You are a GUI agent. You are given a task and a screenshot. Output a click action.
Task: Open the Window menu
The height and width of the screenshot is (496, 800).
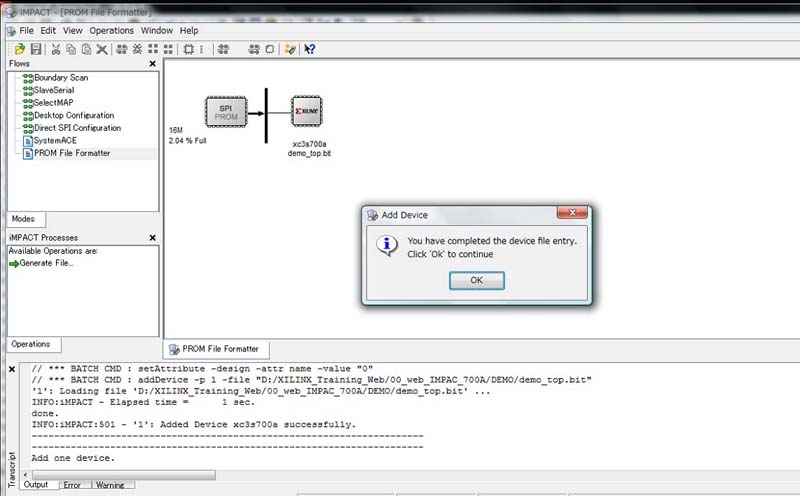pyautogui.click(x=157, y=31)
